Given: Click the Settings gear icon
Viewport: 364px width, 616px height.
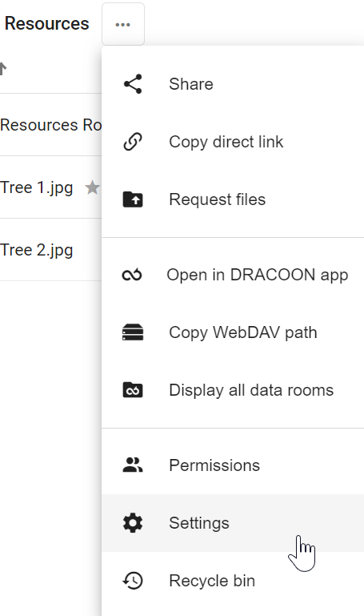Looking at the screenshot, I should tap(133, 523).
